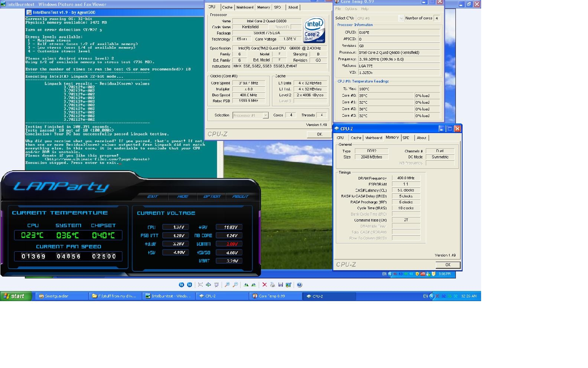Zoom out using the magnifier minus icon

click(235, 285)
